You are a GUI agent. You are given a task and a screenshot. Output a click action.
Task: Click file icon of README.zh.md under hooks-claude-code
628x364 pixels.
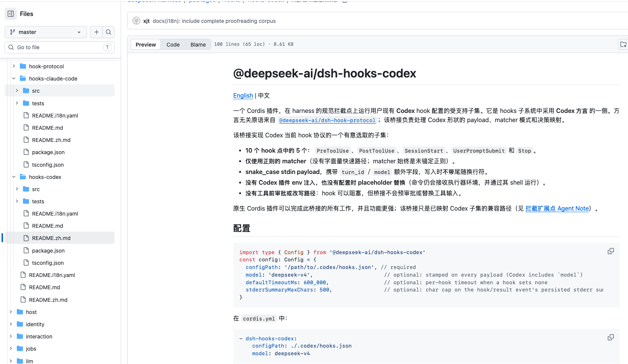pos(26,140)
